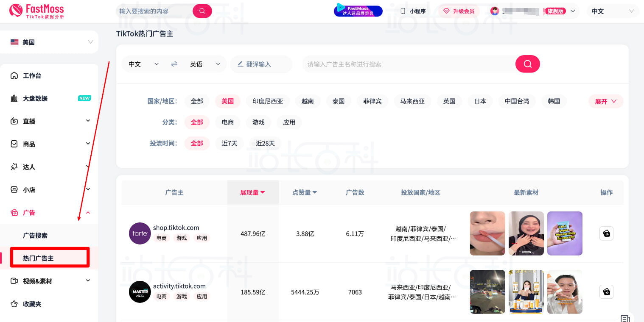Open the source language 中文 dropdown
The width and height of the screenshot is (644, 322).
(143, 64)
